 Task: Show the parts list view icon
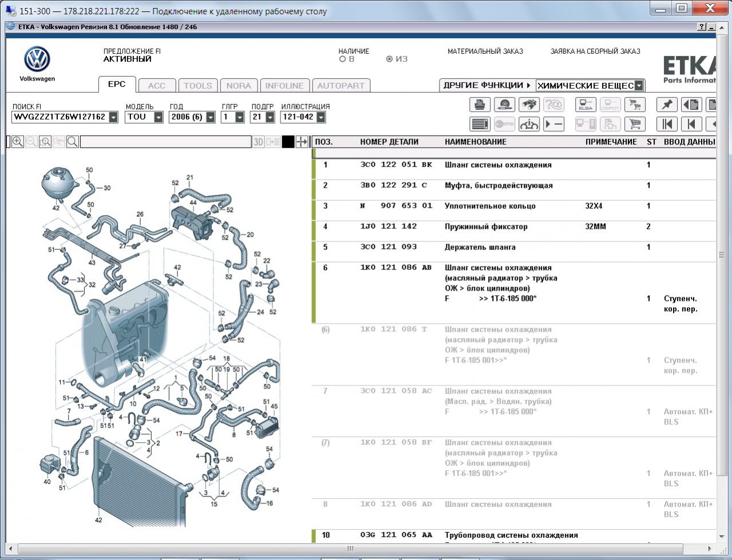click(x=480, y=124)
